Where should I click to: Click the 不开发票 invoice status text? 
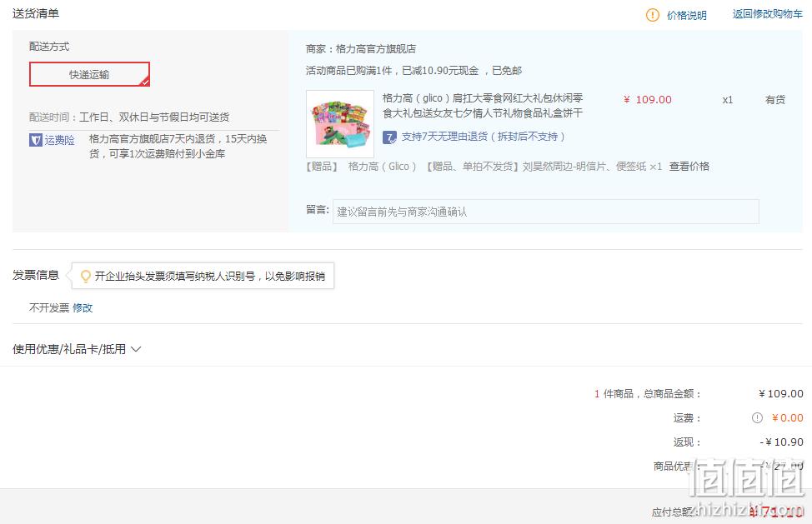(49, 307)
